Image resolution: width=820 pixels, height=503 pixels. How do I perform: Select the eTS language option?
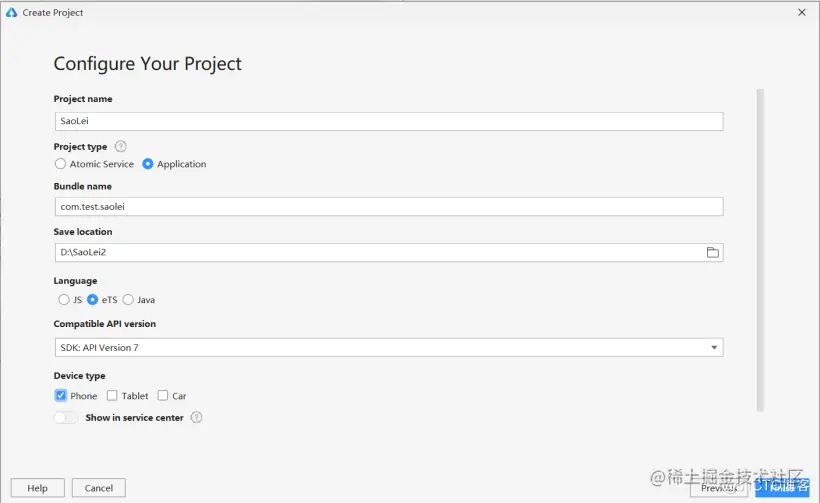93,299
